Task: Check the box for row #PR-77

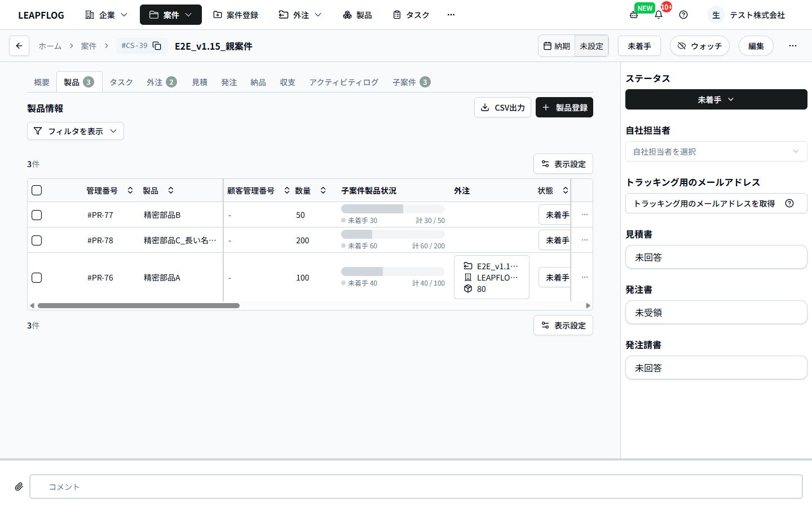Action: (37, 215)
